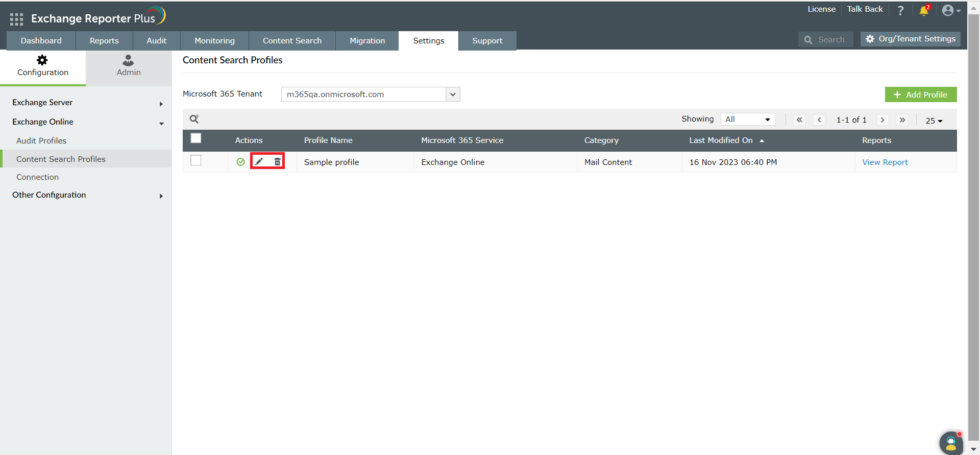Click the table search magnifier icon
The width and height of the screenshot is (980, 455).
point(194,119)
